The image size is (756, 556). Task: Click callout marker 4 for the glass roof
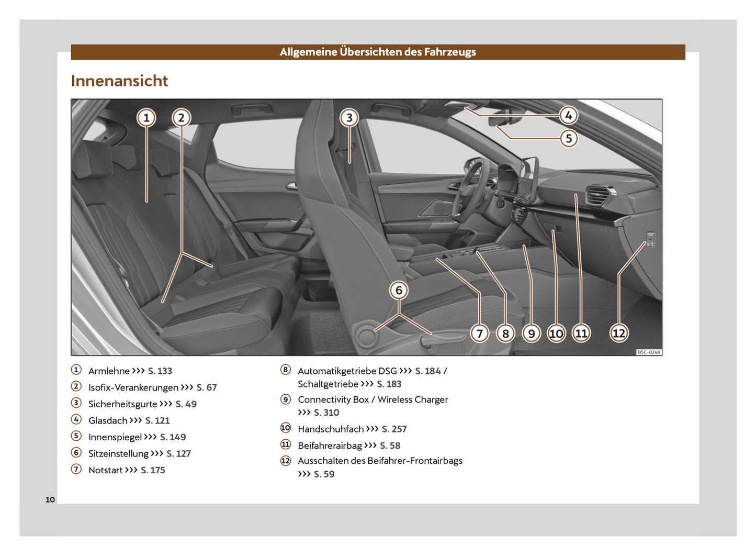(x=568, y=116)
